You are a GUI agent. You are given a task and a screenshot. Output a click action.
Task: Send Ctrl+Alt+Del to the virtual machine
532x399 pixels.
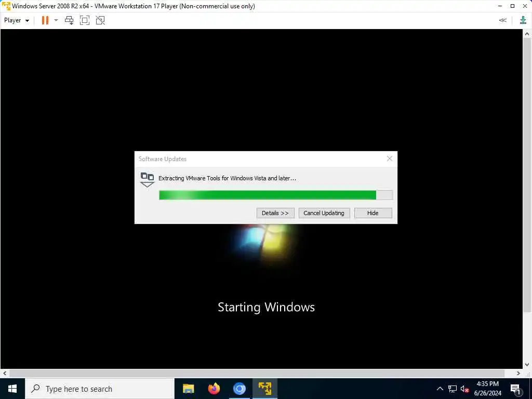[x=69, y=20]
